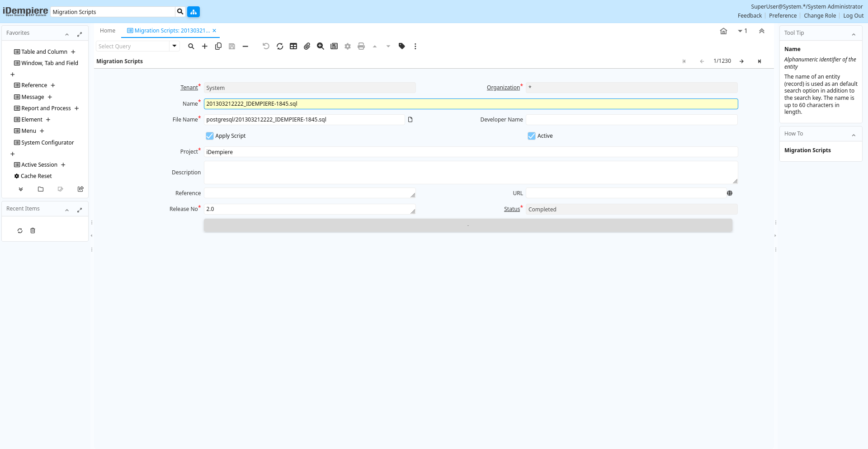Open Table and Column from favorites
The image size is (868, 449).
point(44,52)
